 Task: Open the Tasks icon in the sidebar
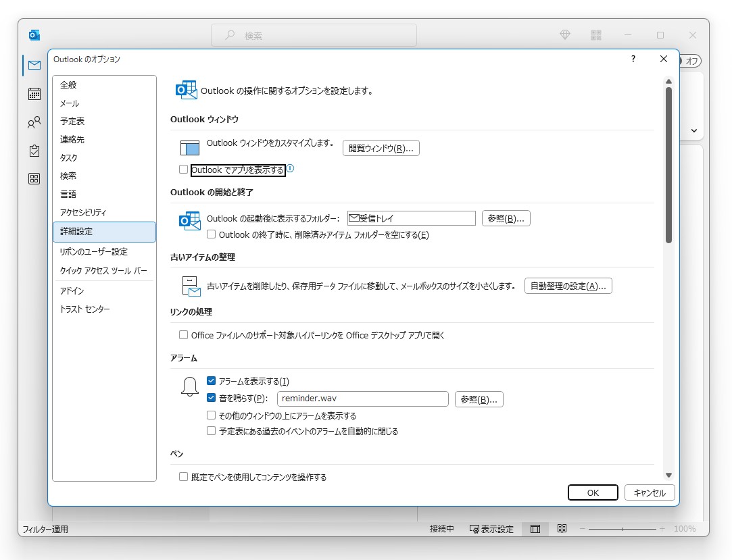pos(34,151)
